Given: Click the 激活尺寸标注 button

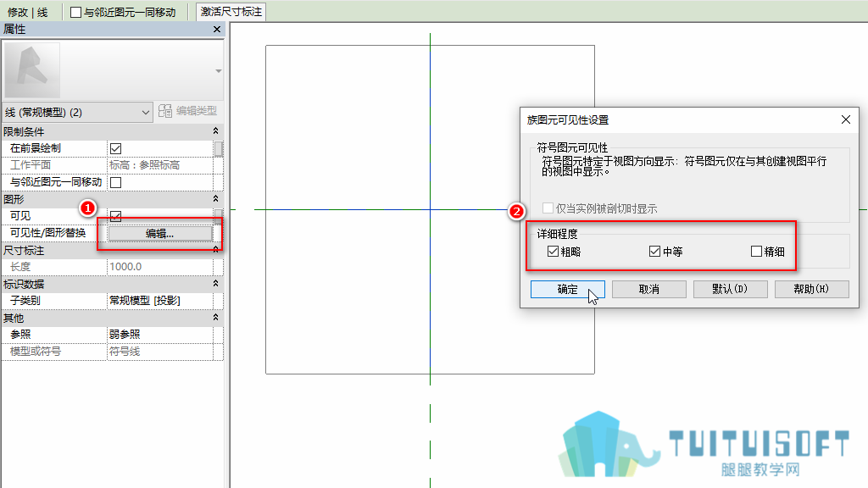Looking at the screenshot, I should 231,12.
